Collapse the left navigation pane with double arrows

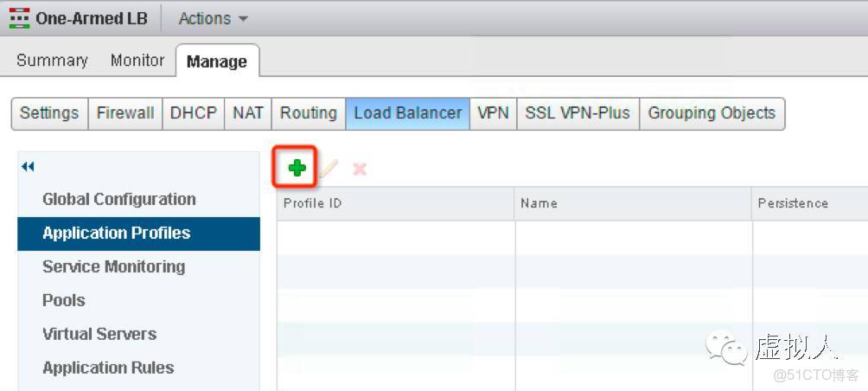28,167
